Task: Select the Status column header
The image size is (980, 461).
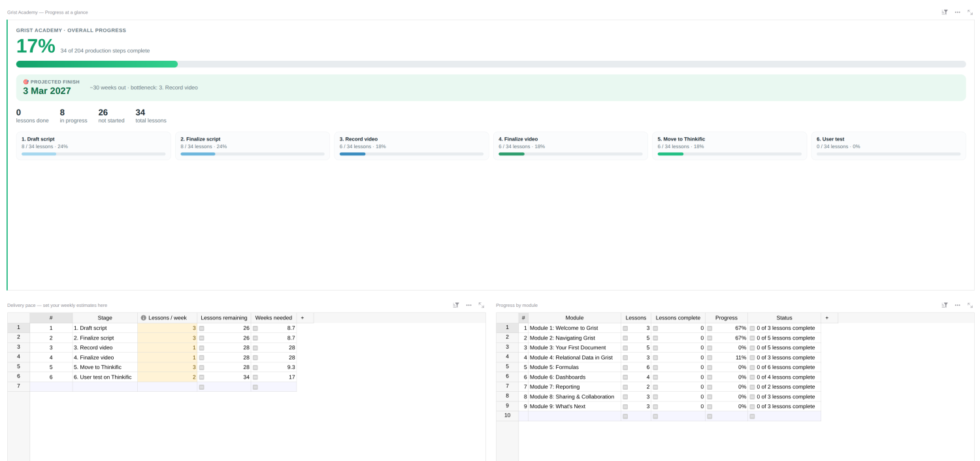Action: tap(785, 318)
